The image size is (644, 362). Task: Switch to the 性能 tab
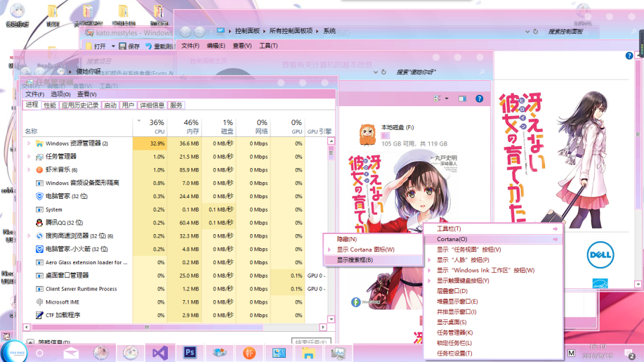tap(50, 105)
